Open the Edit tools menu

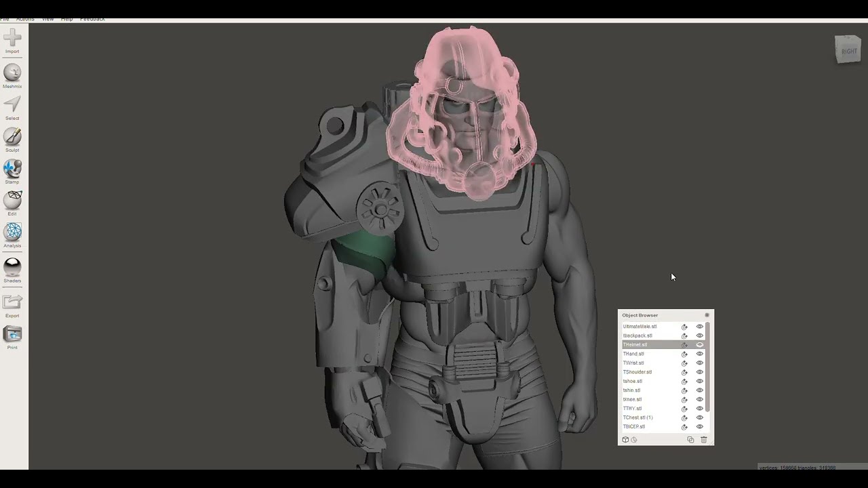pos(12,203)
